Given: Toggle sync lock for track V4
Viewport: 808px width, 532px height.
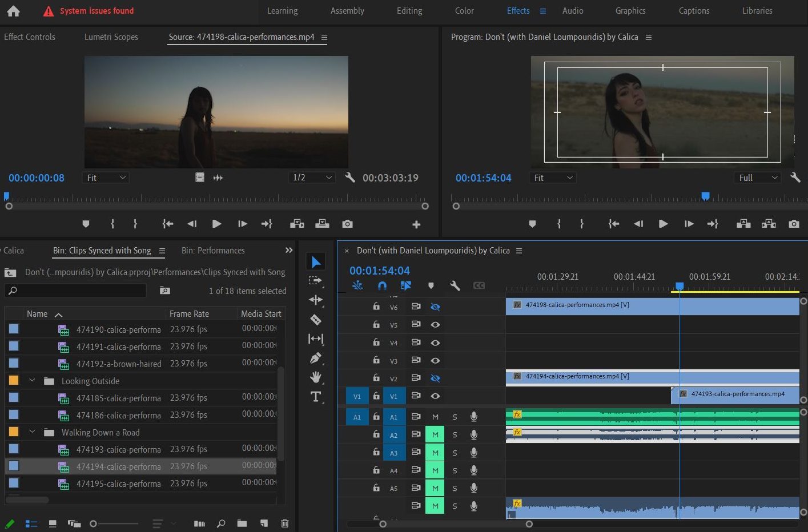Looking at the screenshot, I should 416,342.
